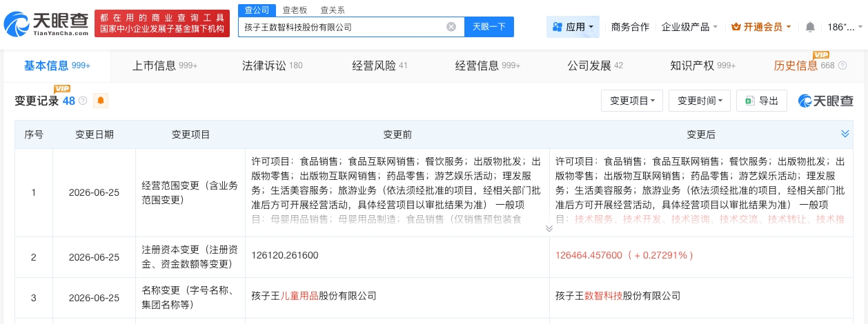Open the 企业级产品 dropdown

click(689, 27)
